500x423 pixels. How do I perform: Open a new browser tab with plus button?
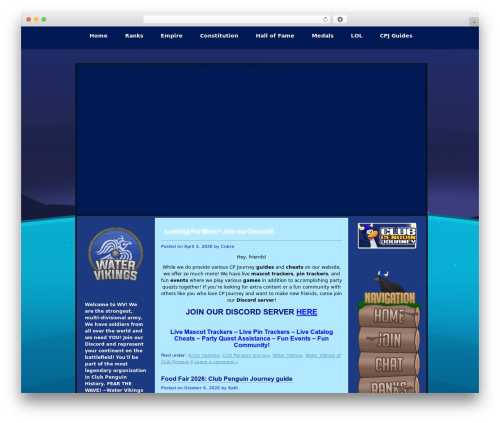[x=474, y=22]
